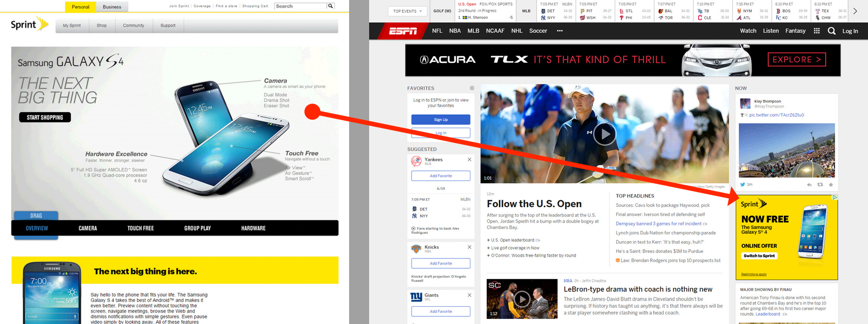Retweet the Klay Thompson tweet
Viewport: 868px width, 324px height.
[x=820, y=184]
